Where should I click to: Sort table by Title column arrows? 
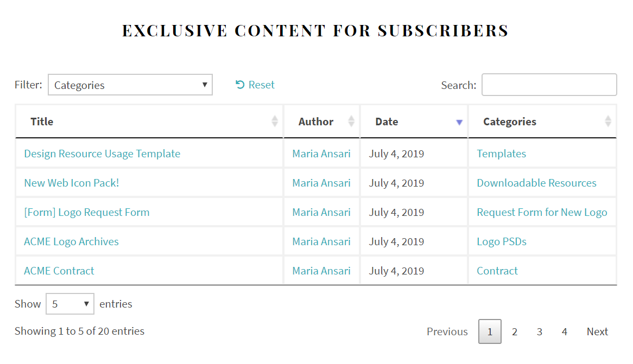click(x=275, y=122)
